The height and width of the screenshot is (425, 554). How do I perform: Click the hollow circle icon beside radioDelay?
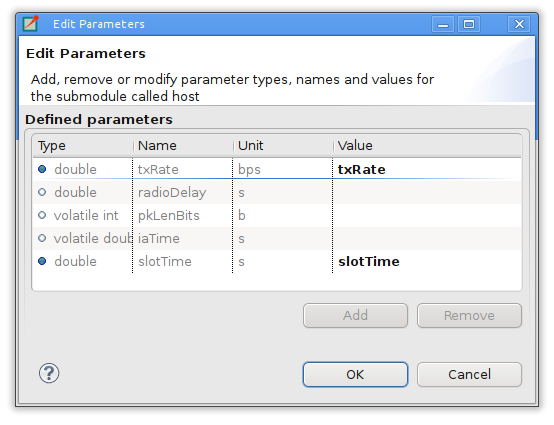[x=42, y=192]
